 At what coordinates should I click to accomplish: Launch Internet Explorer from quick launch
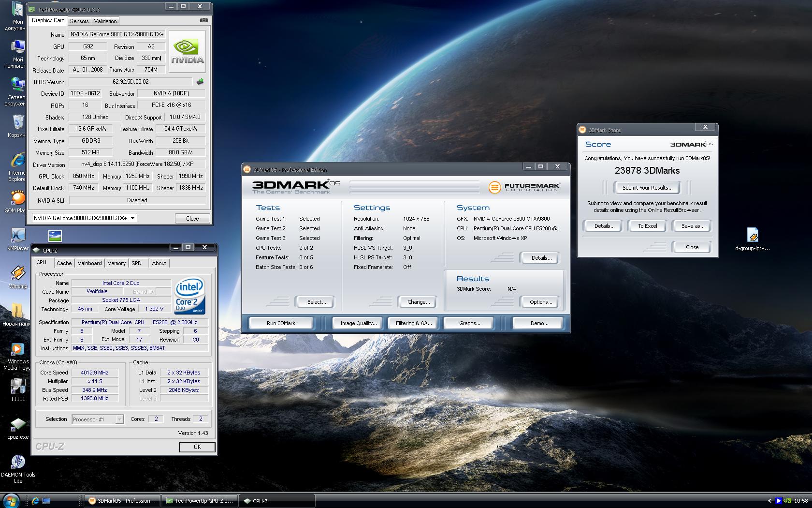[35, 501]
